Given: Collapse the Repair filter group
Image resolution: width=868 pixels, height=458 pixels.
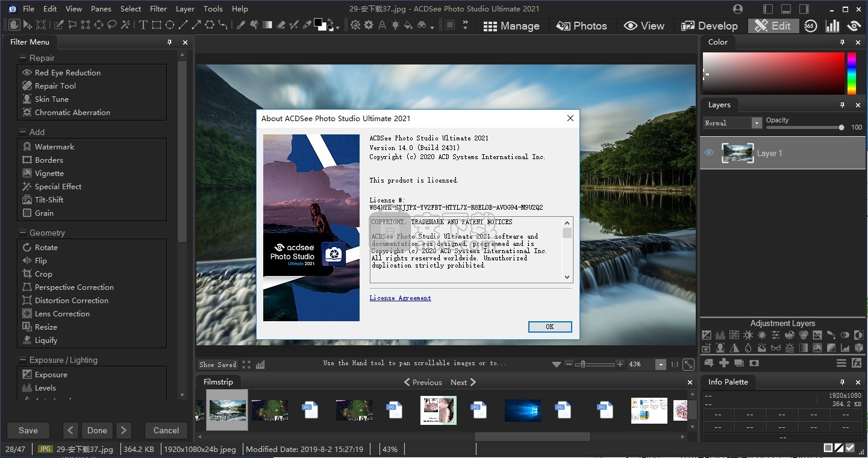Looking at the screenshot, I should click(x=22, y=58).
